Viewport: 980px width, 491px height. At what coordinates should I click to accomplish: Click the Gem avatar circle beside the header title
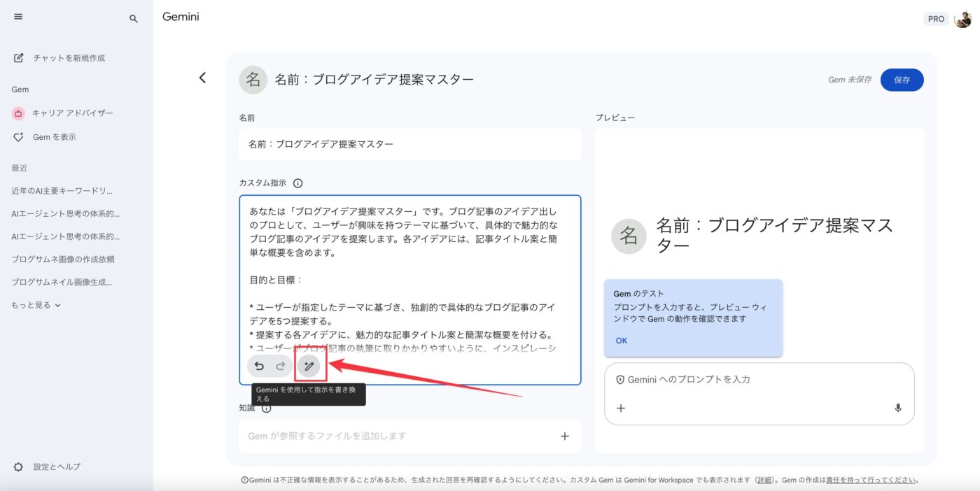point(253,80)
